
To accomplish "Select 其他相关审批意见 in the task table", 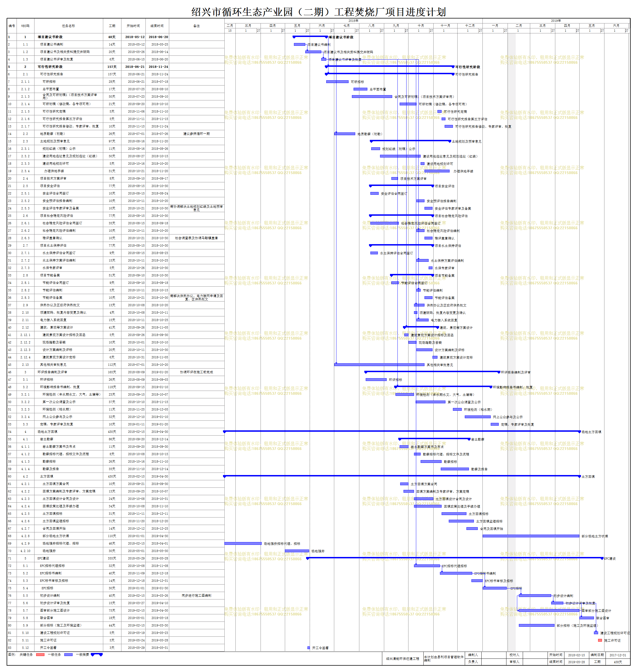I will (x=53, y=365).
